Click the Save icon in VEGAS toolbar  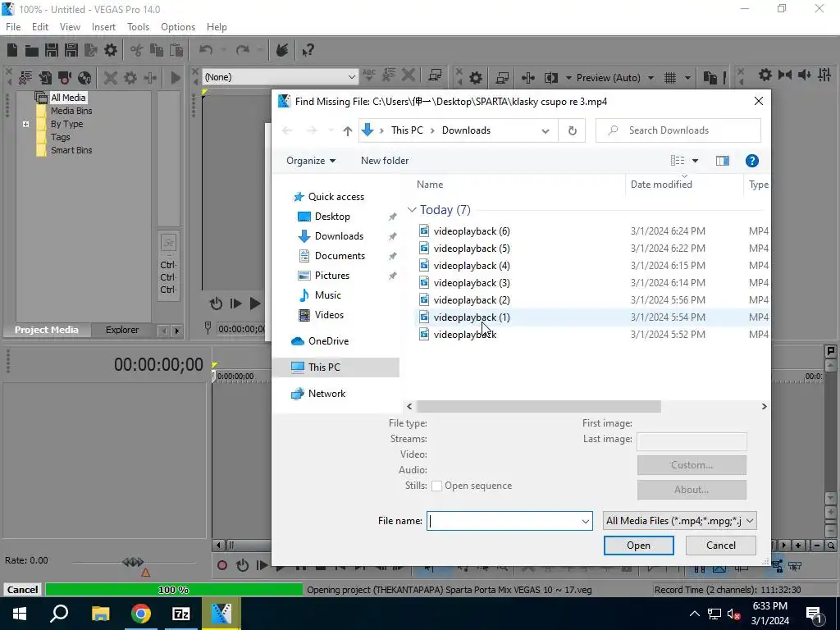[x=52, y=50]
